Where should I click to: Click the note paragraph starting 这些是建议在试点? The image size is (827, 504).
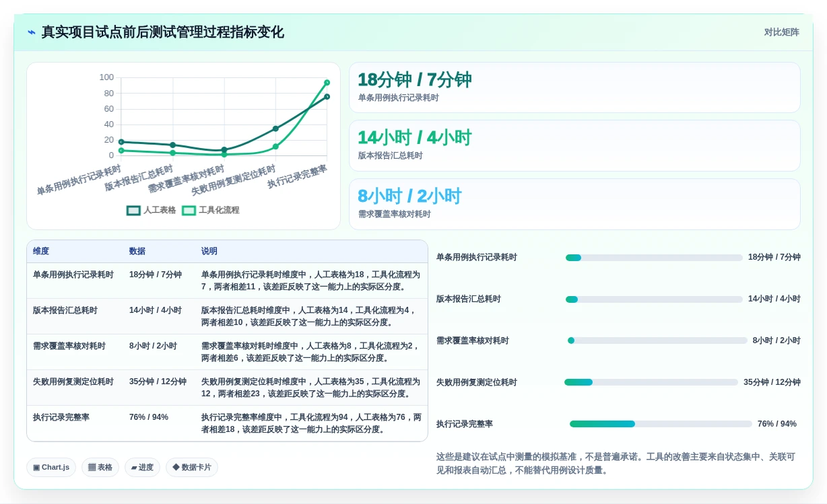(616, 464)
